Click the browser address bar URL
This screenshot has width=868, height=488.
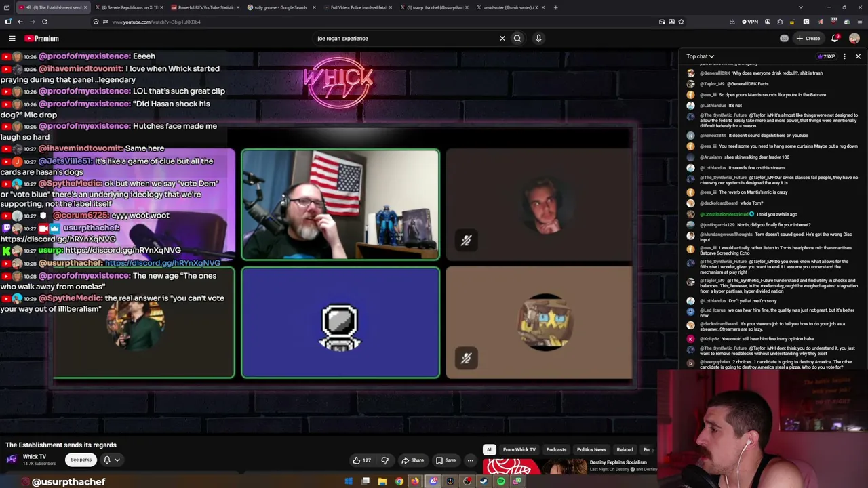(156, 22)
